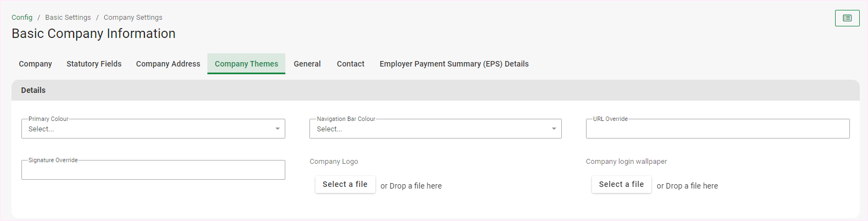Click the Primary Colour dropdown arrow
Image resolution: width=868 pixels, height=221 pixels.
click(278, 129)
